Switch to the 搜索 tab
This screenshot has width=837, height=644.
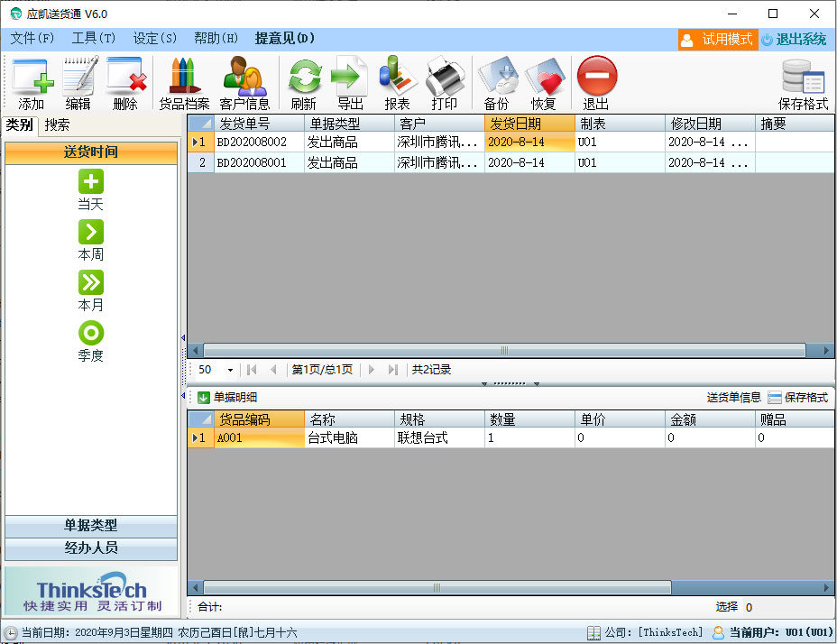pos(57,125)
